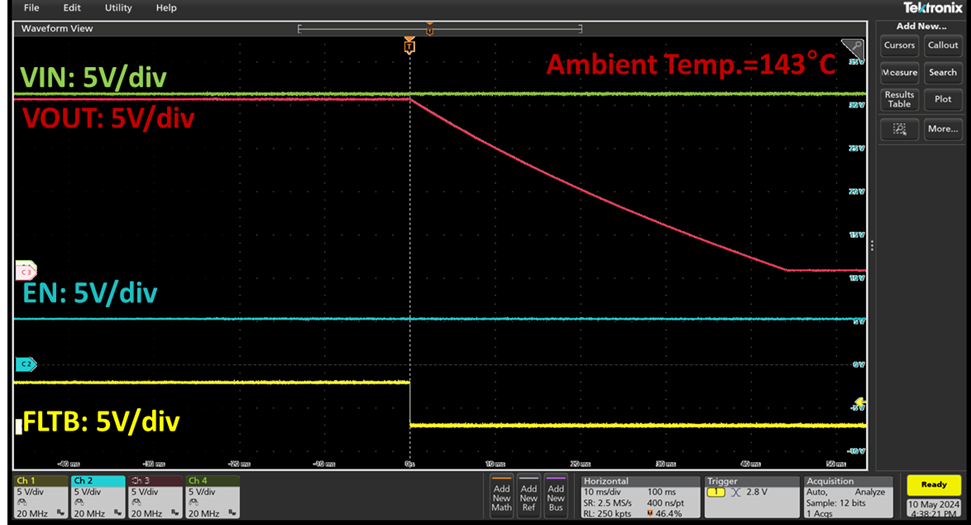
Task: Open the File menu
Action: [31, 8]
